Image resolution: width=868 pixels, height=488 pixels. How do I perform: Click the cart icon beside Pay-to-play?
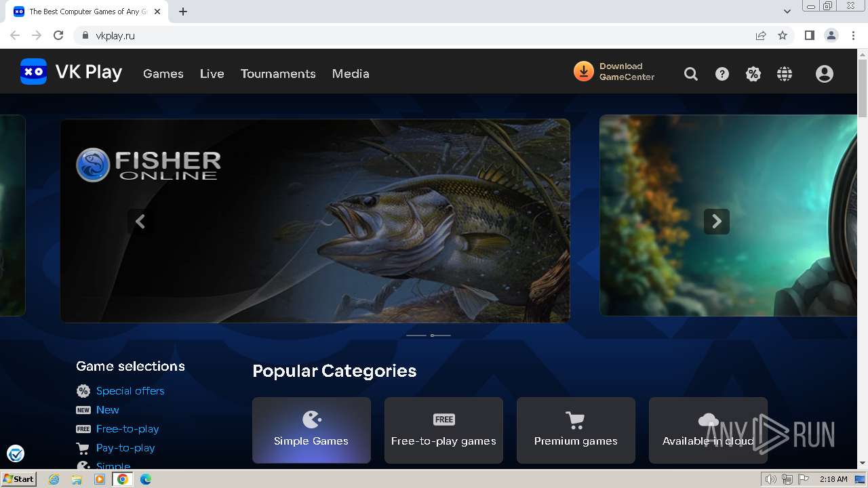83,448
